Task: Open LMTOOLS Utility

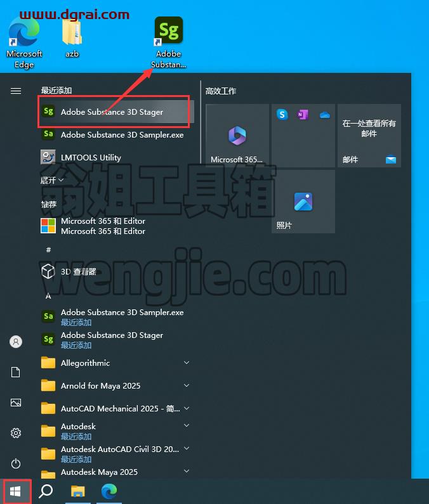Action: (116, 157)
